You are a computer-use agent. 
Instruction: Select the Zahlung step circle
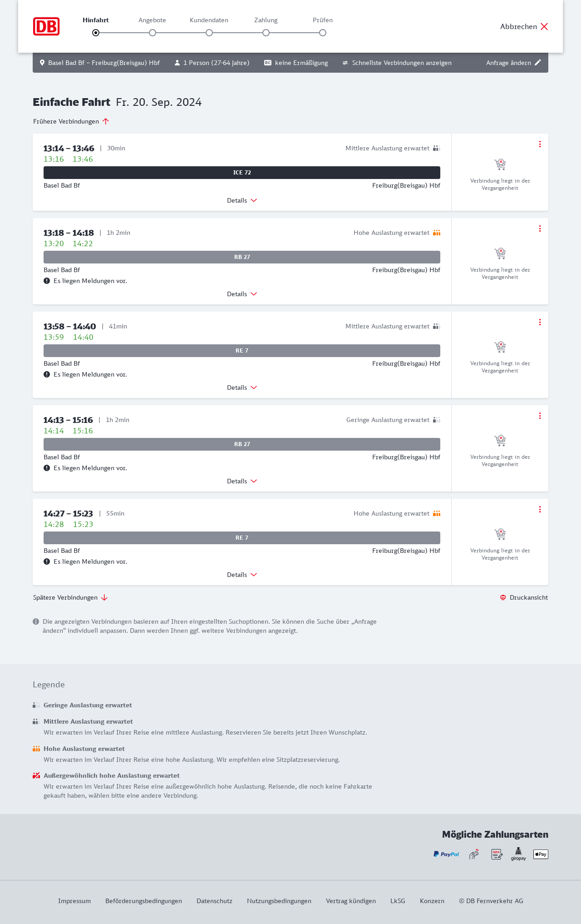[266, 33]
